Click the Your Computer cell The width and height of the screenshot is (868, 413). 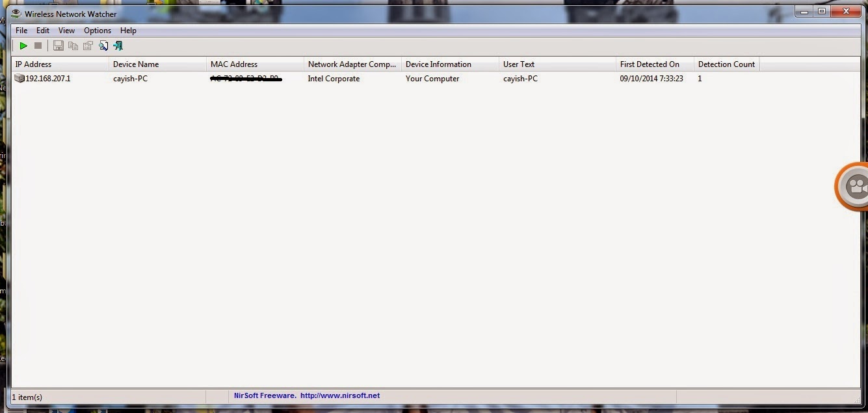432,79
